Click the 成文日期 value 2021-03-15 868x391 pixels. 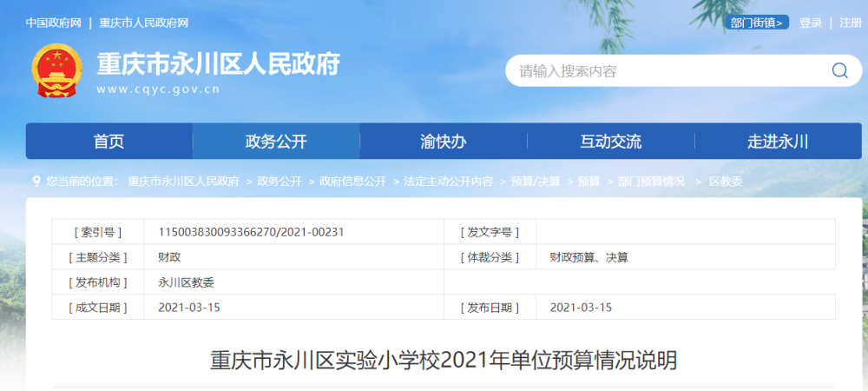[x=189, y=308]
